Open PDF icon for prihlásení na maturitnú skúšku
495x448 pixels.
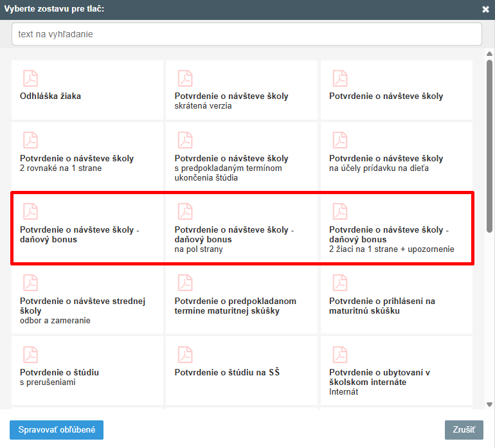[x=340, y=283]
